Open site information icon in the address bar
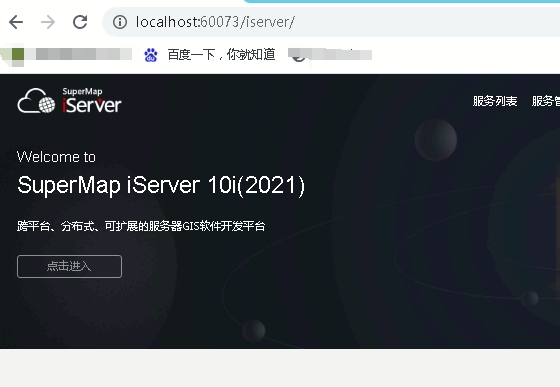The height and width of the screenshot is (387, 560). [x=120, y=22]
